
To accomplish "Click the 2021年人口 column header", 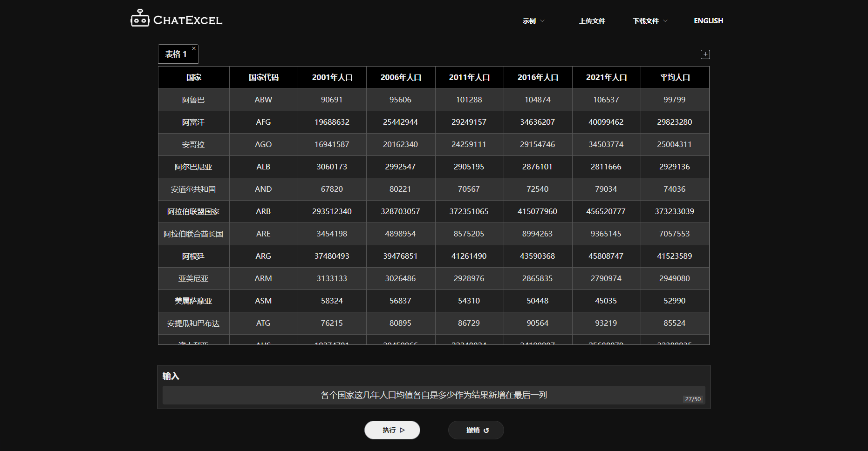I will [x=606, y=77].
